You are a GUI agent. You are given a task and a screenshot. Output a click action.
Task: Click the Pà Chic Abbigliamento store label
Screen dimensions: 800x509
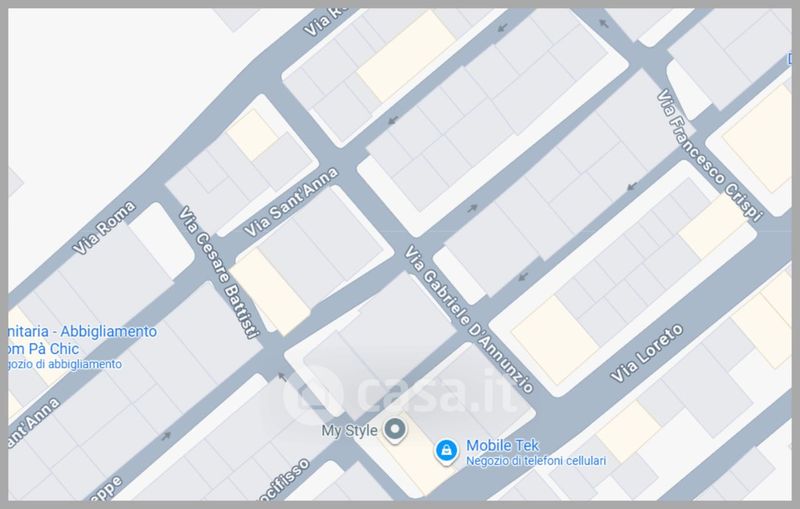[83, 340]
